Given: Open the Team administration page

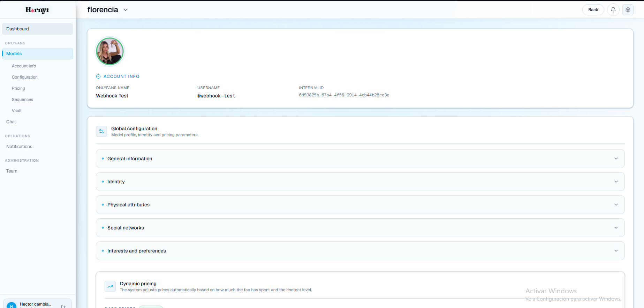Looking at the screenshot, I should (x=12, y=171).
